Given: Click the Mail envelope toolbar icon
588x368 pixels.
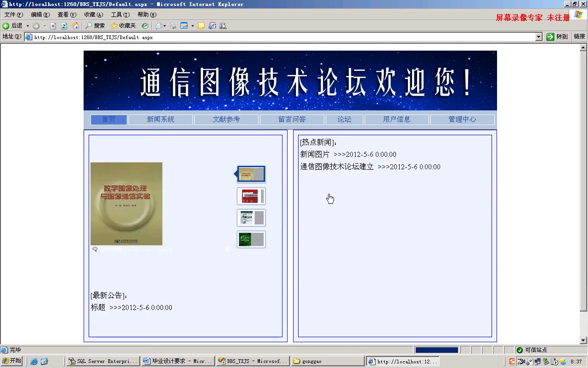Looking at the screenshot, I should [158, 26].
